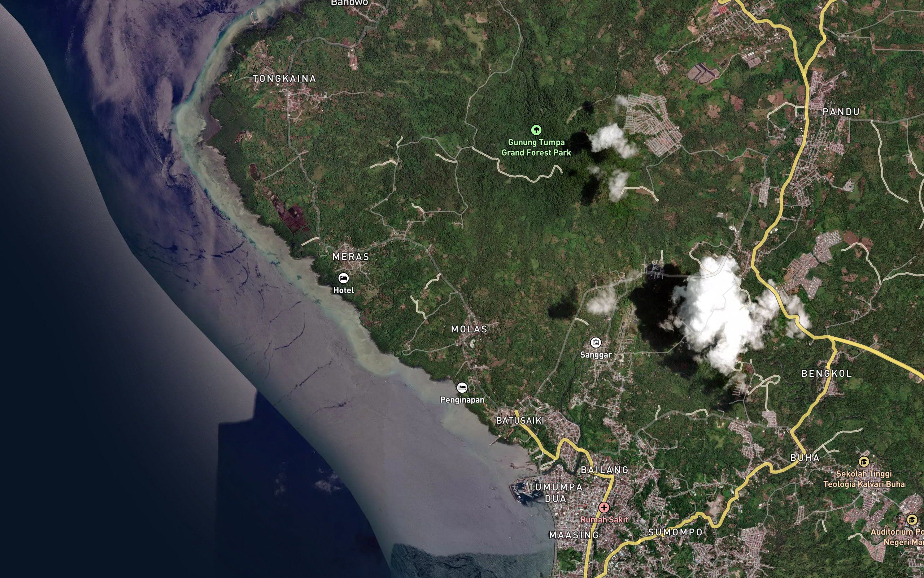The width and height of the screenshot is (924, 578).
Task: Select the Rumah Sakit text label
Action: coord(604,519)
